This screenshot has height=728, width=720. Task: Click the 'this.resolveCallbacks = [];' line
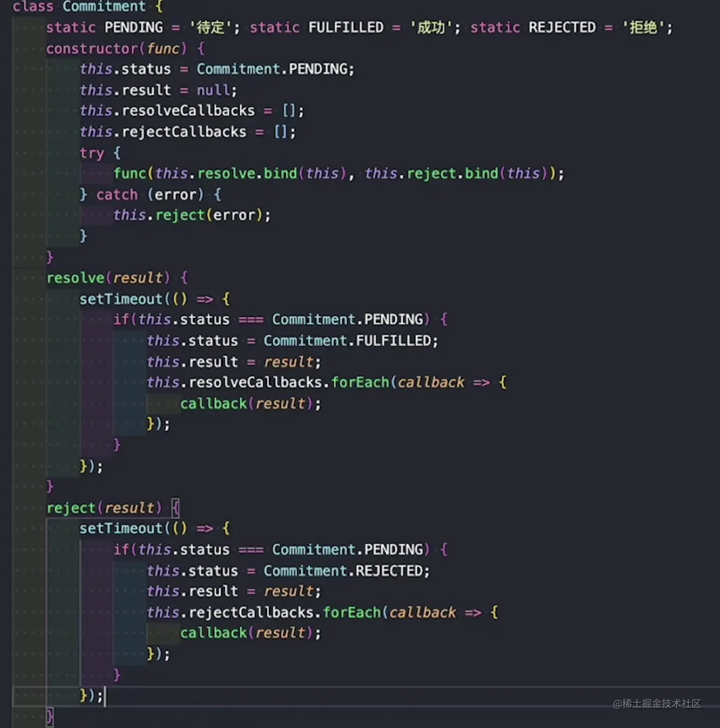192,111
